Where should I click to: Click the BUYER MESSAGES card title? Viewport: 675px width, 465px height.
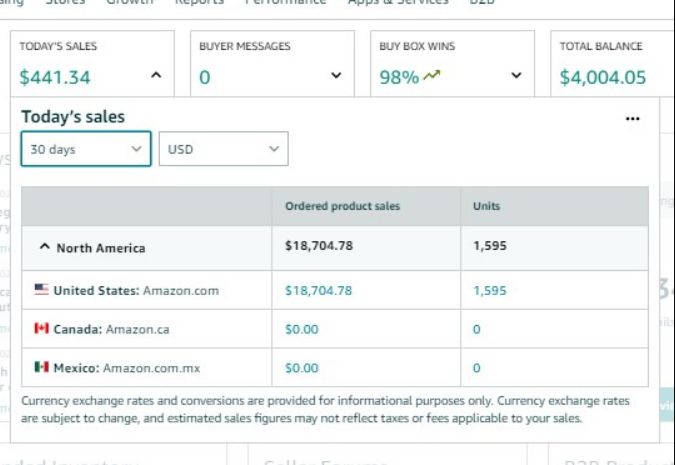pyautogui.click(x=245, y=46)
